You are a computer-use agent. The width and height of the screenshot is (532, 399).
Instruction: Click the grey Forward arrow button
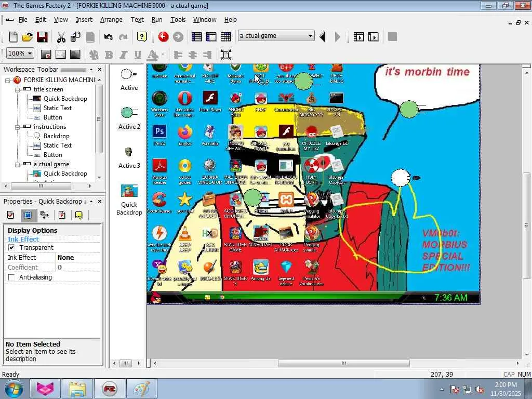point(178,37)
